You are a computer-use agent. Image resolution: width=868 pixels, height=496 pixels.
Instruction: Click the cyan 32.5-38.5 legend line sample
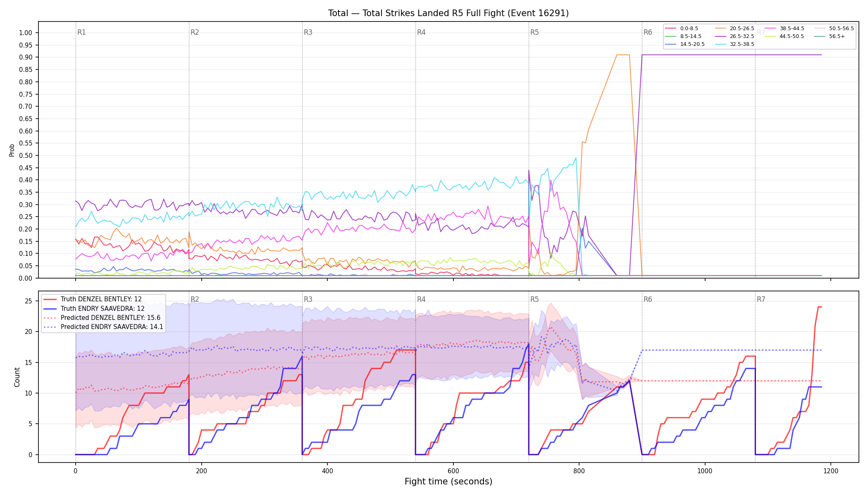pyautogui.click(x=720, y=44)
